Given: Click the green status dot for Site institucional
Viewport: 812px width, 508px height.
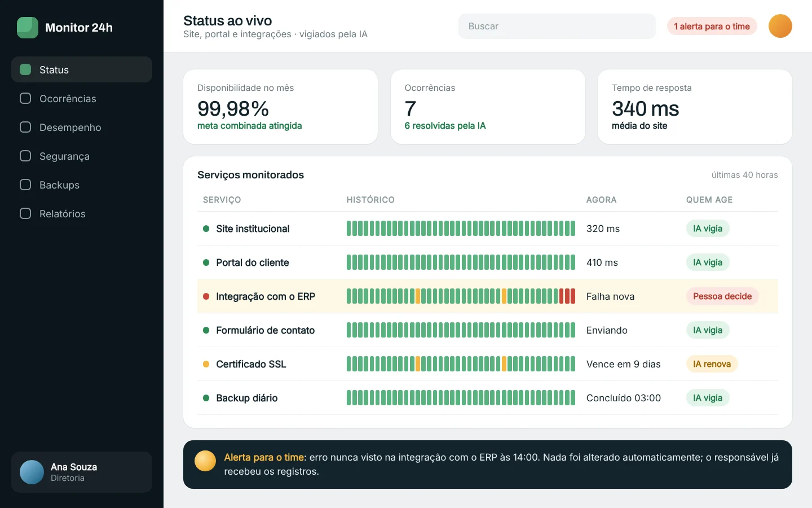Looking at the screenshot, I should click(206, 229).
